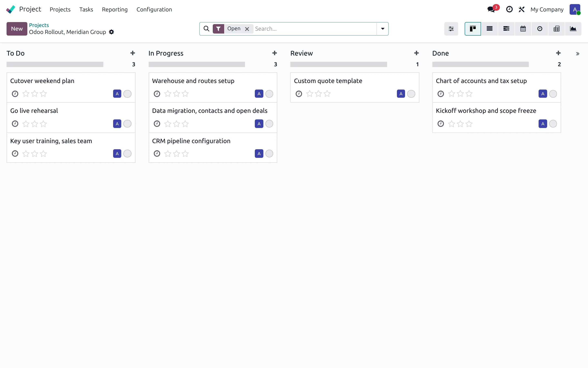Add a task in To Do column
Image resolution: width=588 pixels, height=368 pixels.
point(133,53)
